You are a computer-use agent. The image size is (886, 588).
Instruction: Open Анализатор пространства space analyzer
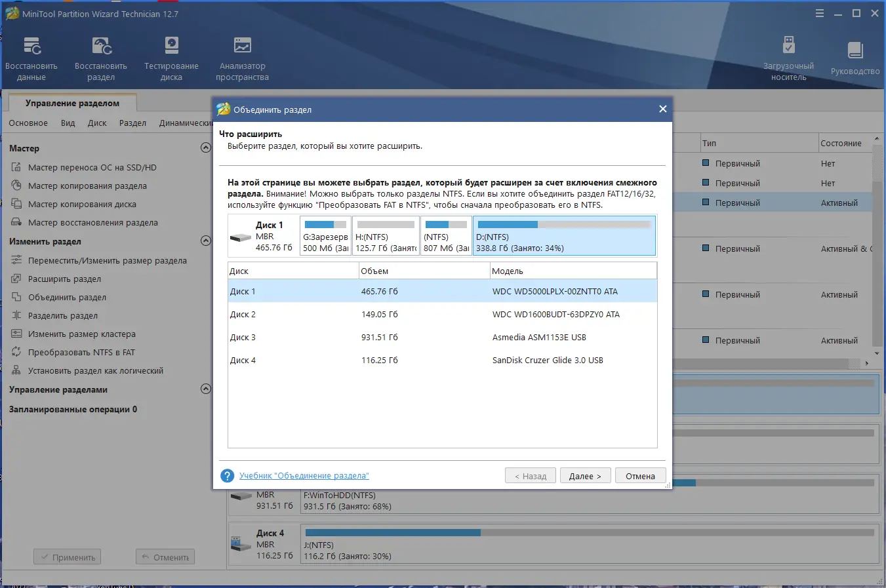pyautogui.click(x=242, y=58)
